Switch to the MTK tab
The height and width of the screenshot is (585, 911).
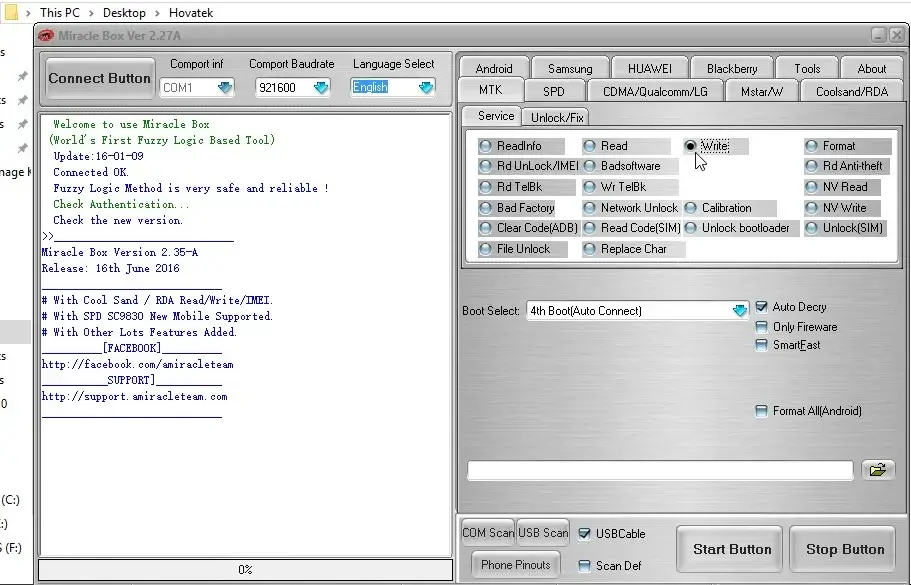[x=491, y=90]
